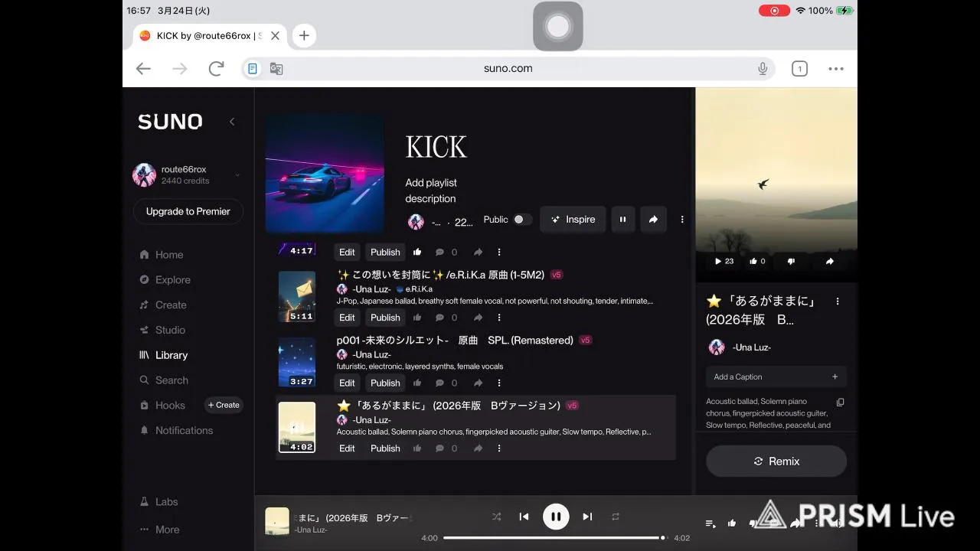Open Explore in the sidebar
Viewport: 980px width, 551px height.
165,280
